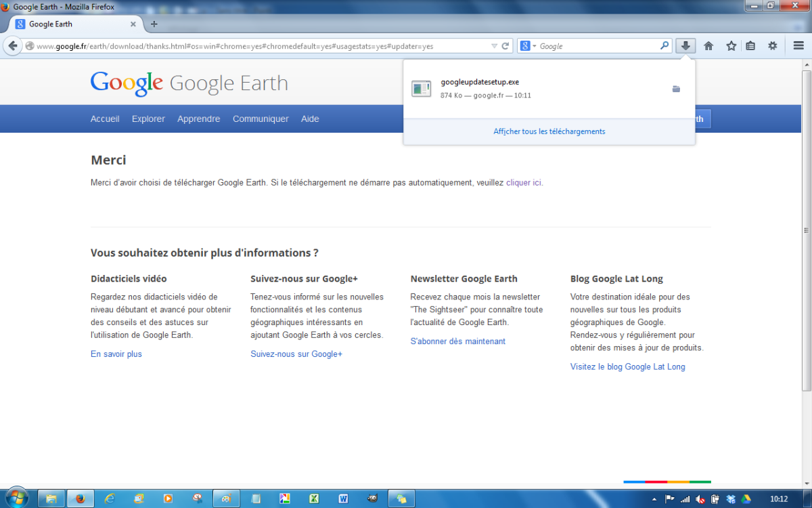Open the Apprendre navigation item
The image size is (812, 508).
point(199,119)
